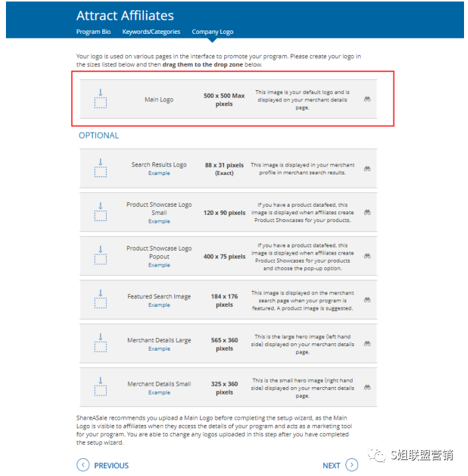Click the PREVIOUS button label
The width and height of the screenshot is (468, 476).
point(111,465)
